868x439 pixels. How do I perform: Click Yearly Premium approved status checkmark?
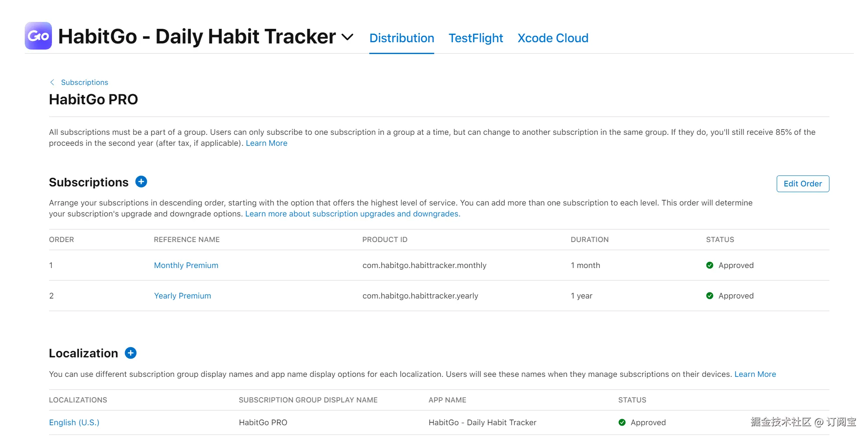709,296
